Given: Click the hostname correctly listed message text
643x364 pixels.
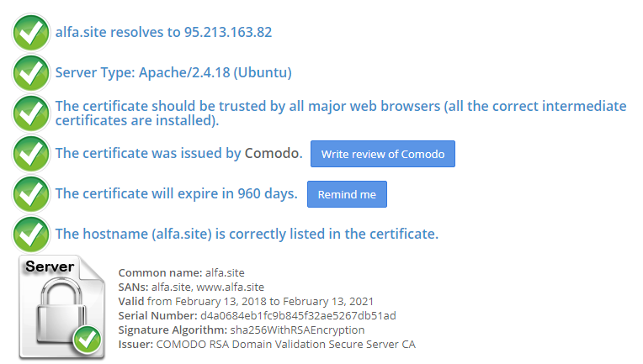Looking at the screenshot, I should pos(247,234).
